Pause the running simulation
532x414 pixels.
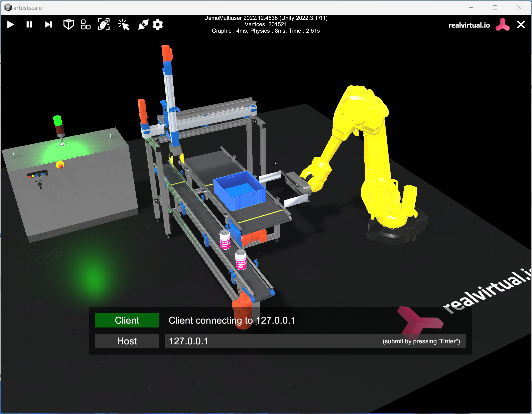[29, 25]
